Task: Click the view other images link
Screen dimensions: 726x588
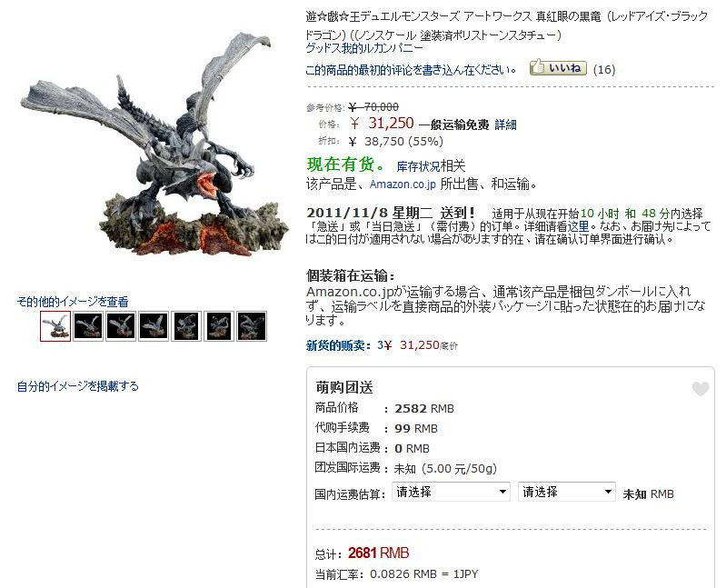Action: coord(73,302)
